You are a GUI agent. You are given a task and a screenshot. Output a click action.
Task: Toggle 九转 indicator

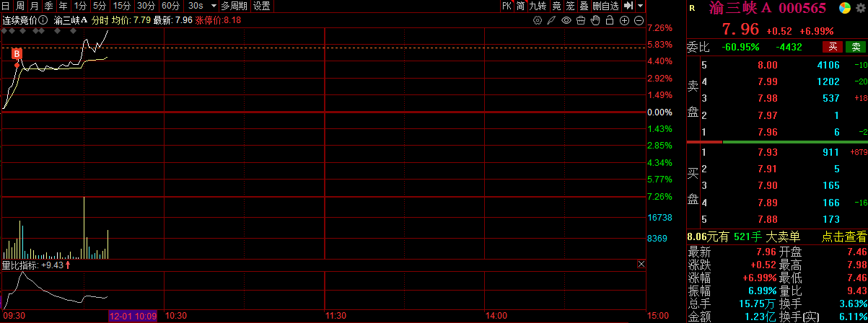(538, 6)
